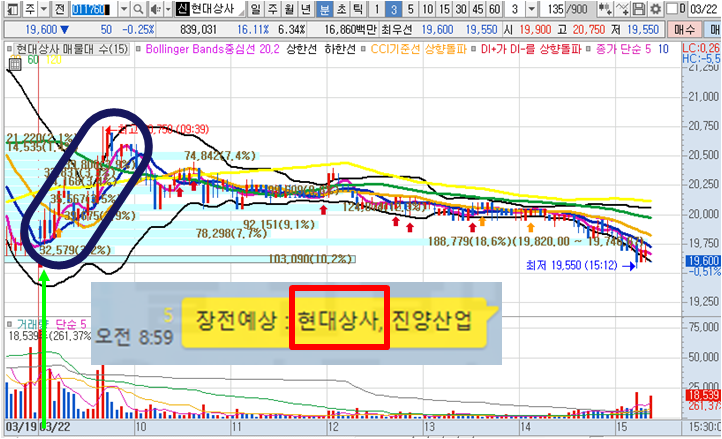Click current price 19,600 in the quote bar

[x=41, y=30]
